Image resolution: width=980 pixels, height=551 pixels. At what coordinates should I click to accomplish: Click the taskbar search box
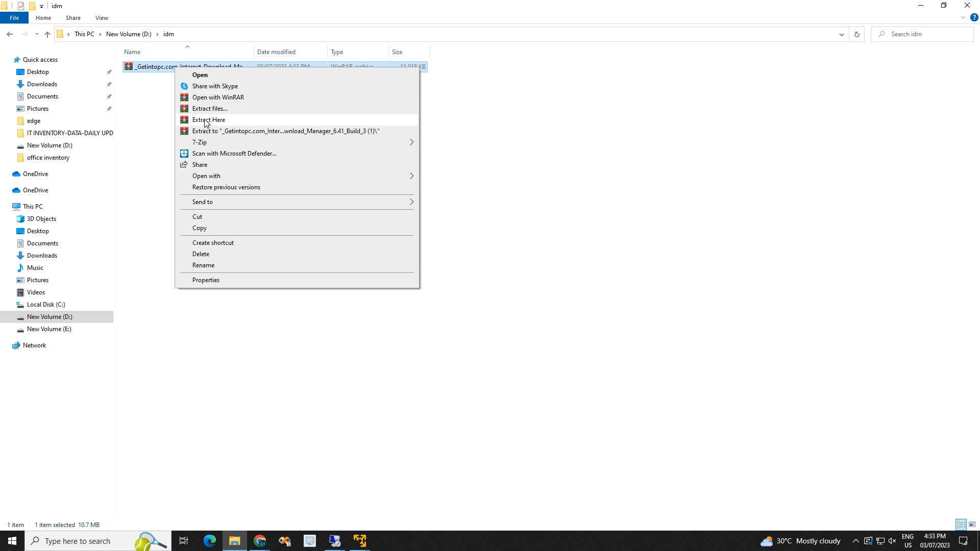click(x=98, y=541)
